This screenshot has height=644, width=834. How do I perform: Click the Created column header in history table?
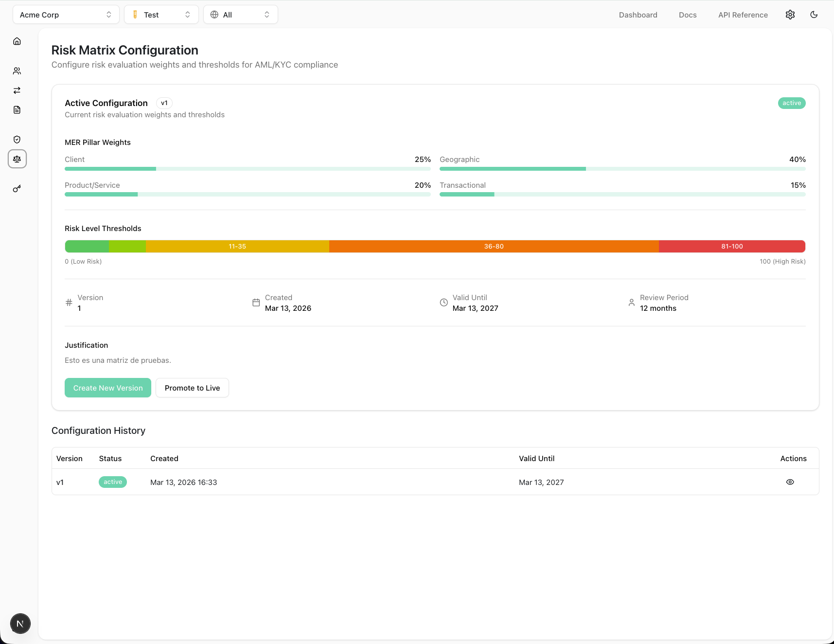[x=164, y=458]
